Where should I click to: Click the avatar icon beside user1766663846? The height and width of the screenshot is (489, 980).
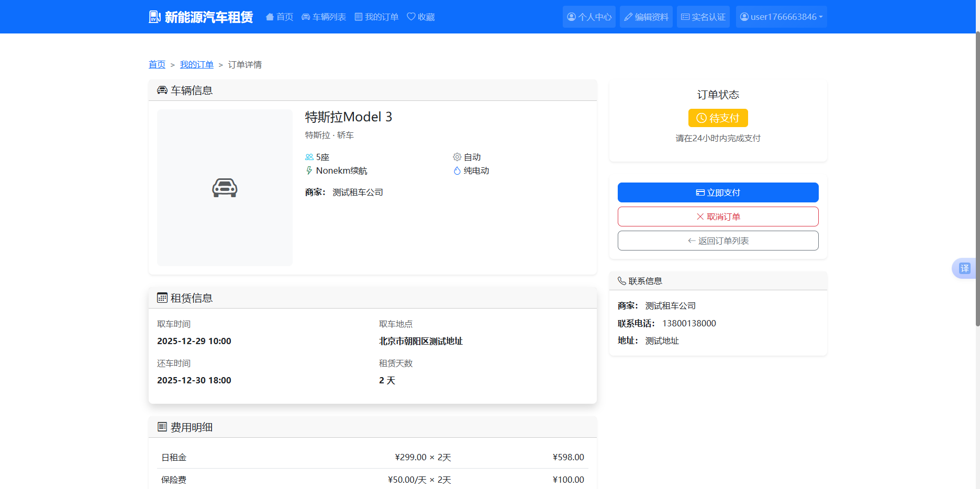pyautogui.click(x=744, y=17)
